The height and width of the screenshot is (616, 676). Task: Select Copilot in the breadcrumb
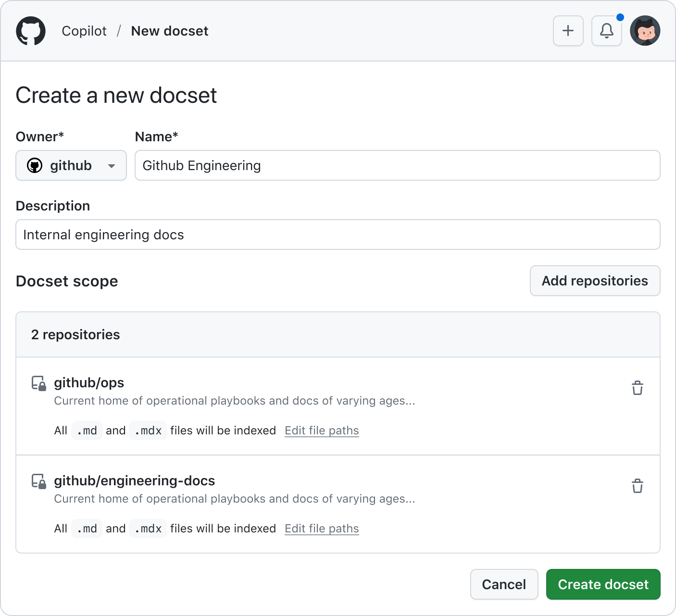(84, 31)
